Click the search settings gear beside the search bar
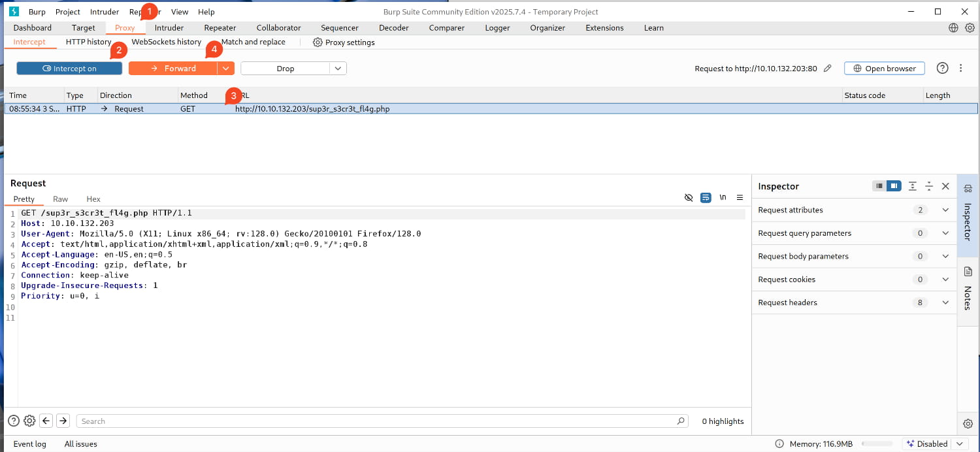Viewport: 980px width, 452px height. [29, 421]
